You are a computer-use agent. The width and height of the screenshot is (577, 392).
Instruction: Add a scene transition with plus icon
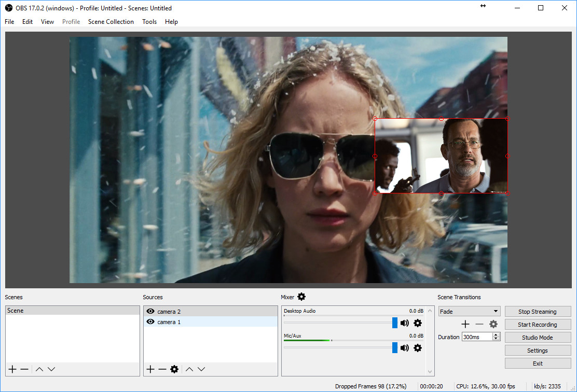tap(465, 324)
